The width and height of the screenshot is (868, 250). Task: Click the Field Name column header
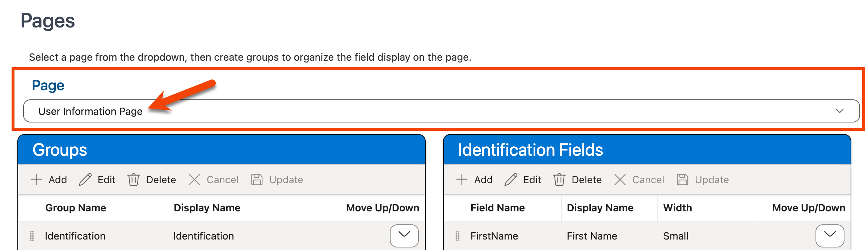pyautogui.click(x=497, y=208)
